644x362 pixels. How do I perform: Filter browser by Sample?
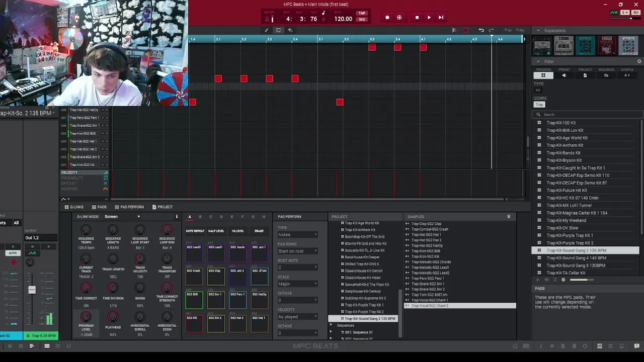pyautogui.click(x=627, y=75)
